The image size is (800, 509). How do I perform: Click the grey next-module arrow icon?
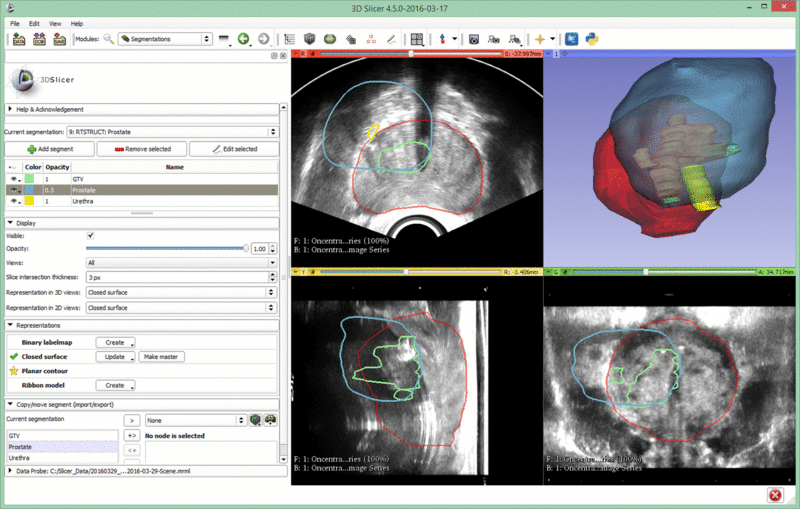pyautogui.click(x=263, y=39)
